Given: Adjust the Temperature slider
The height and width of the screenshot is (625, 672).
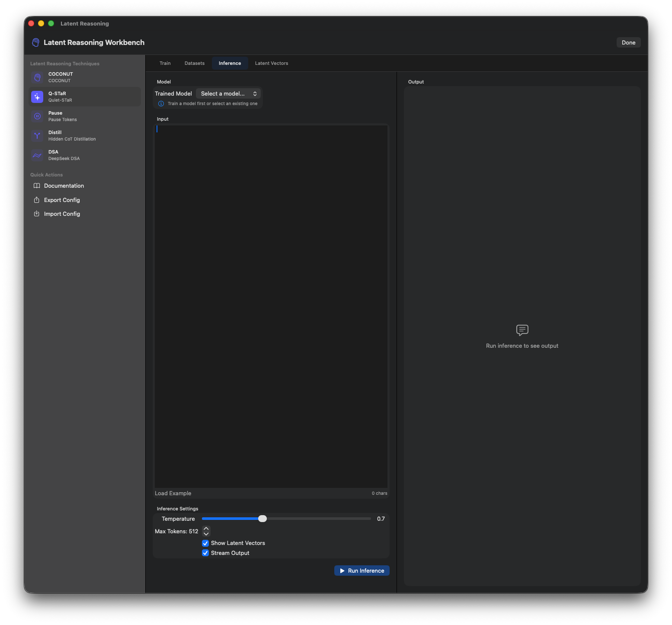Looking at the screenshot, I should pyautogui.click(x=262, y=519).
